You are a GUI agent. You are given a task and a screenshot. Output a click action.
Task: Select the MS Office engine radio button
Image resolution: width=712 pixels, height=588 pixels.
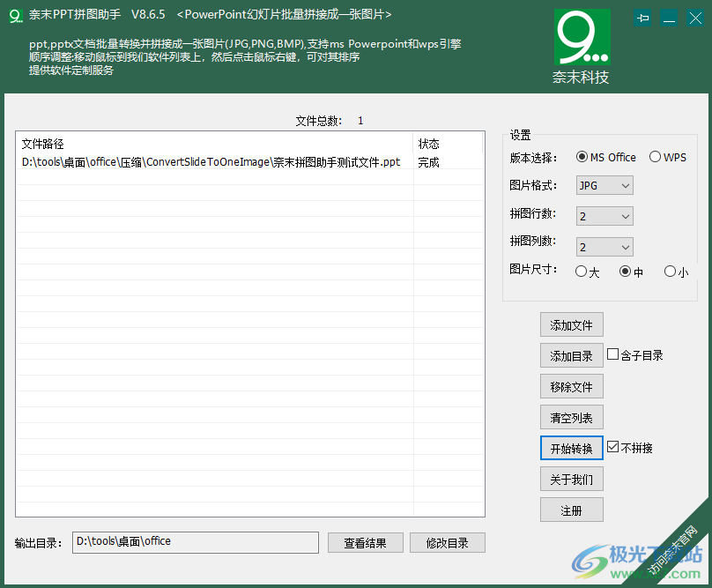click(x=582, y=157)
